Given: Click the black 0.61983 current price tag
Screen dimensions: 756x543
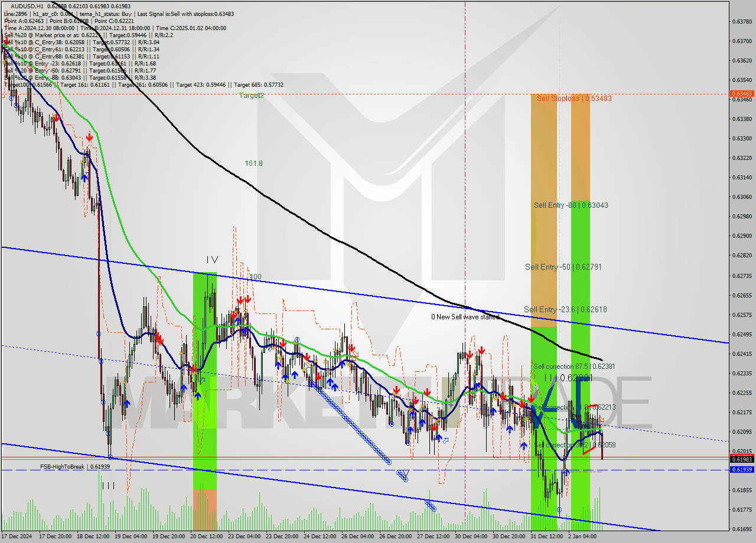Looking at the screenshot, I should tap(741, 459).
